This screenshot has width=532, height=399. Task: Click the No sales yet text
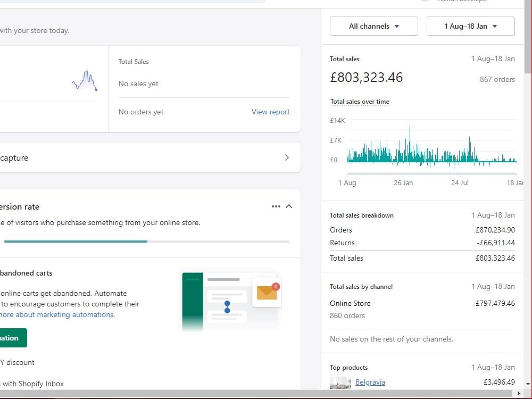[138, 84]
